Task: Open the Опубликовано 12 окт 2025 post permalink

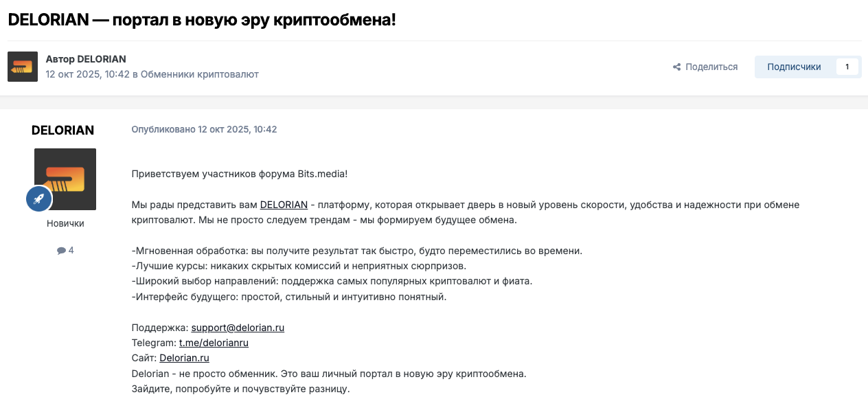Action: (204, 129)
